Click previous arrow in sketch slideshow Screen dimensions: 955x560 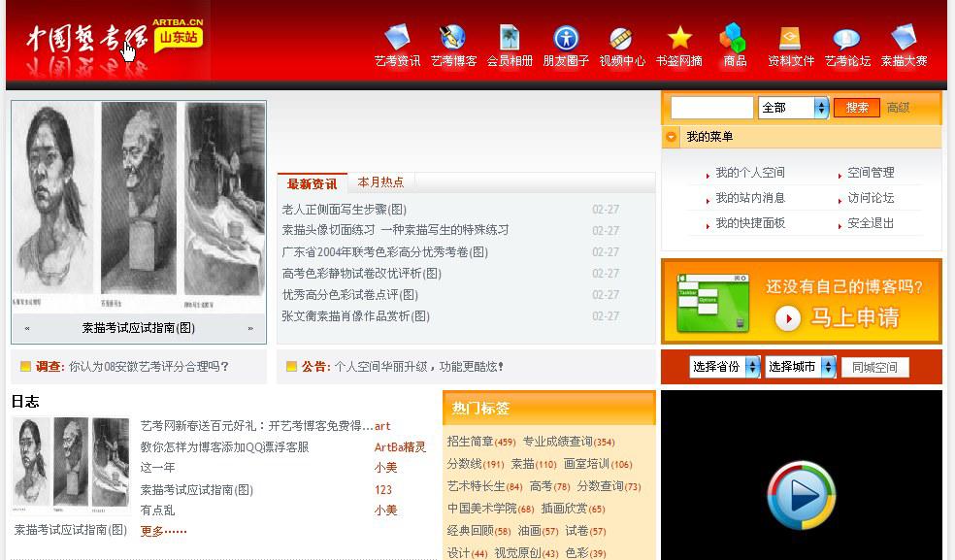[27, 328]
